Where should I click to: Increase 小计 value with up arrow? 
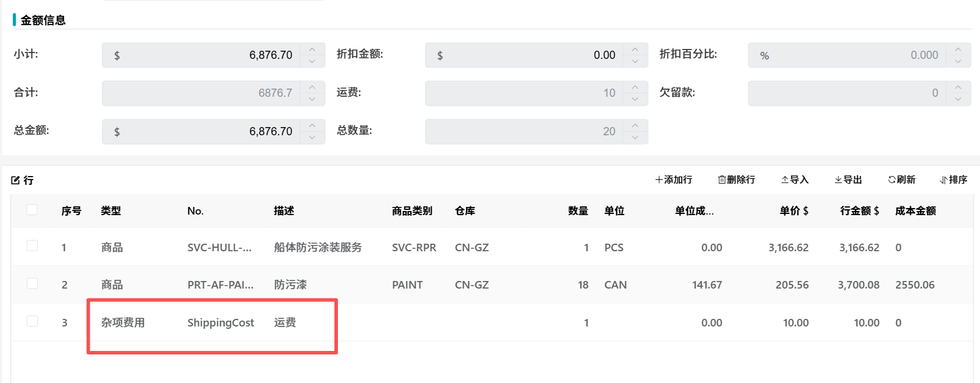click(x=312, y=50)
